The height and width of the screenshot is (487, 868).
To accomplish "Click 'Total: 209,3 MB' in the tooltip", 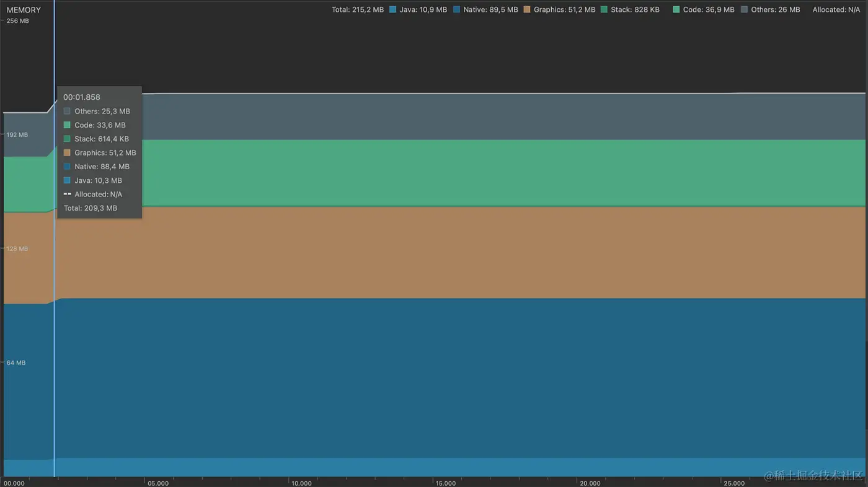I will [91, 208].
